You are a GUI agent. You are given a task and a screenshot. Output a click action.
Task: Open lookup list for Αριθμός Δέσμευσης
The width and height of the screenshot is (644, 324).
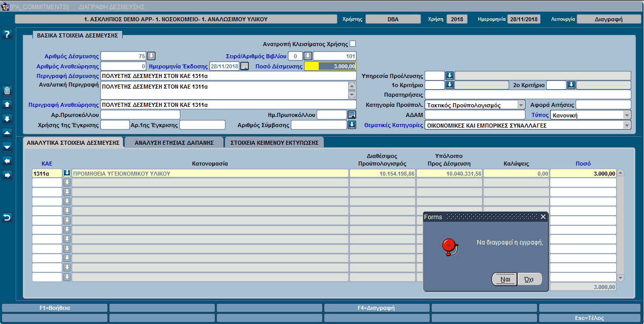(151, 56)
